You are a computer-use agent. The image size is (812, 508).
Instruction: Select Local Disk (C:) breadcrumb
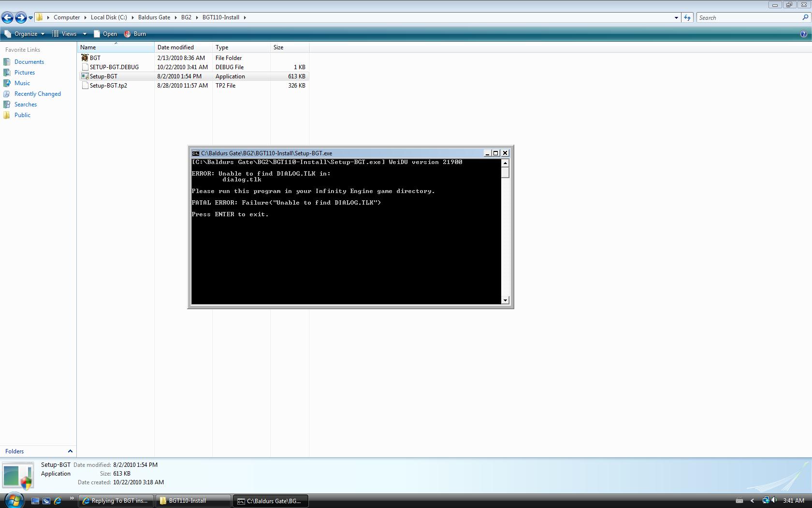109,17
